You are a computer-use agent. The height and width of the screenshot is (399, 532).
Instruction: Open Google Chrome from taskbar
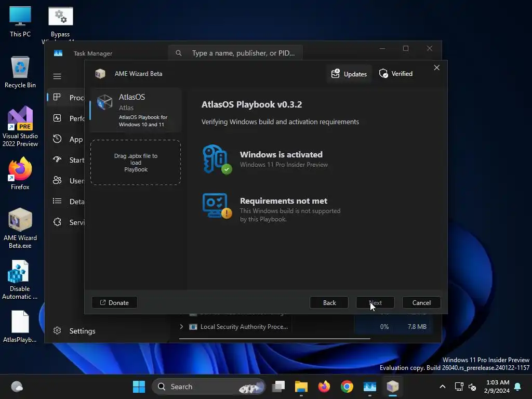[x=347, y=387]
